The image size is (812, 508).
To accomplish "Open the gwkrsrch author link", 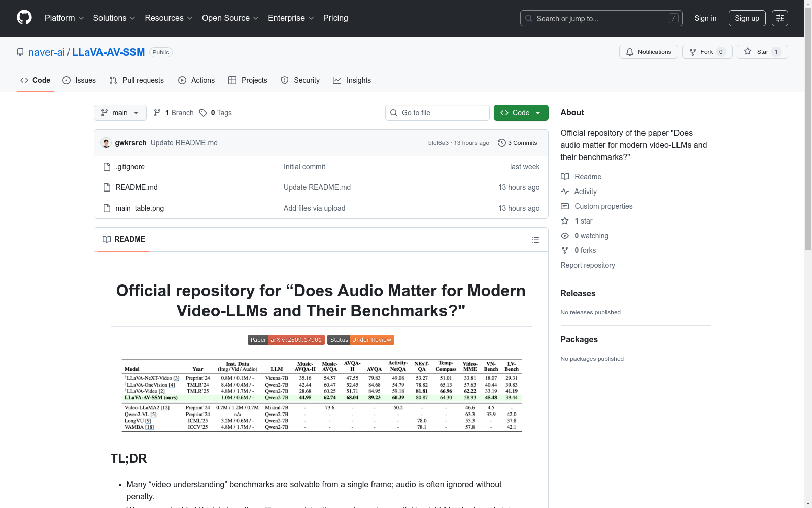I will 130,143.
